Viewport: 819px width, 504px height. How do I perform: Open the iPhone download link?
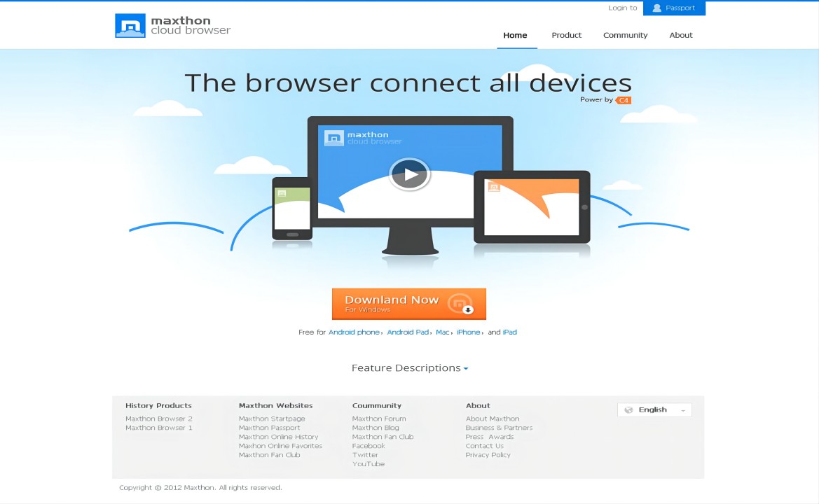(x=469, y=332)
